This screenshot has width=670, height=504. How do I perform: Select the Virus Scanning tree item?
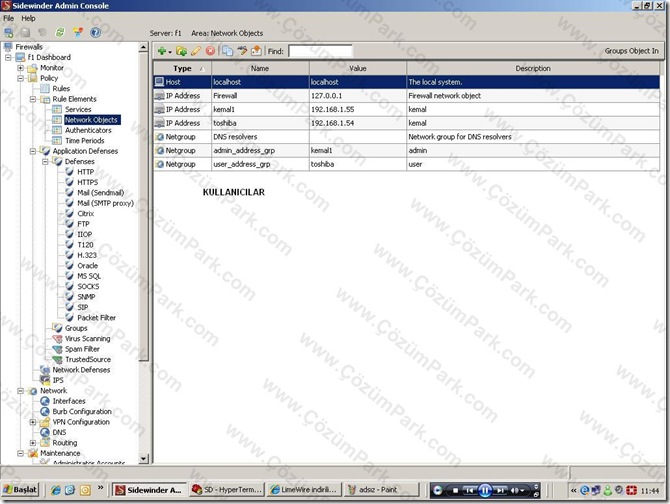(87, 339)
